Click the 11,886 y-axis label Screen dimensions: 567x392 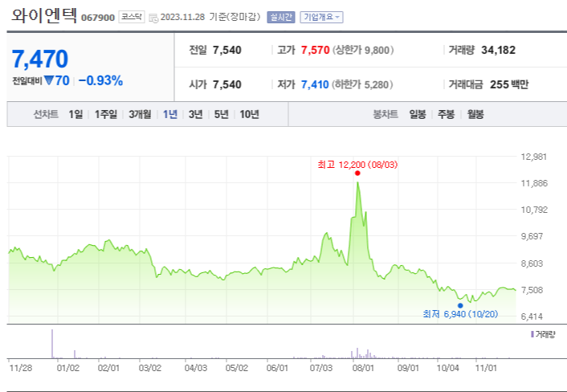(x=534, y=183)
